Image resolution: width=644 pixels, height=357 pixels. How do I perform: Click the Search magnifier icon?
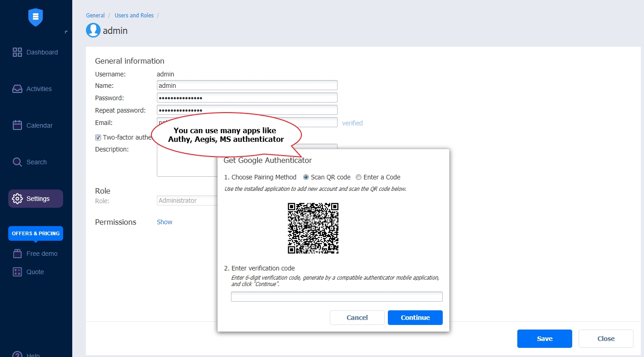pyautogui.click(x=17, y=162)
